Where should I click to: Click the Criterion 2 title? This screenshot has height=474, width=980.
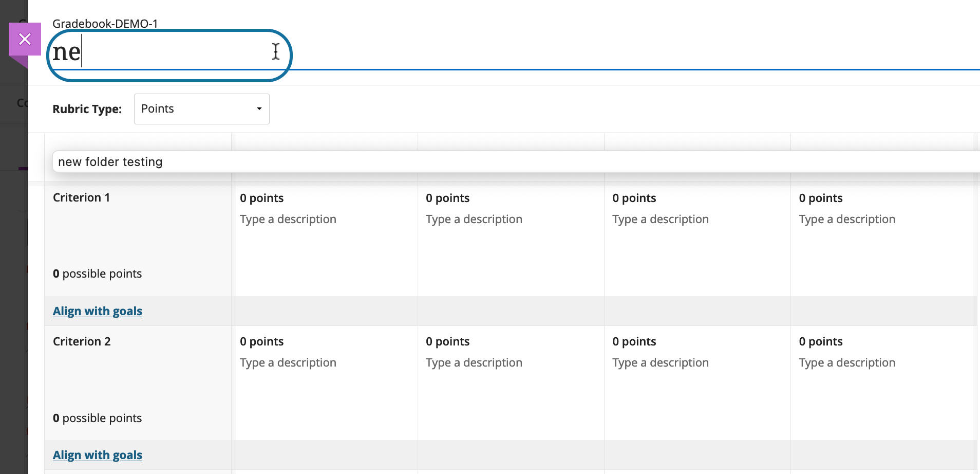(82, 342)
